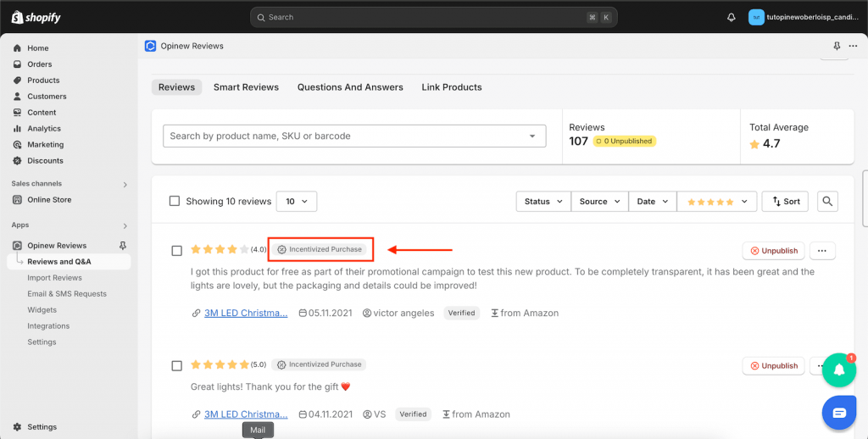Toggle the select-all 'Showing 10 reviews' checkbox
Image resolution: width=868 pixels, height=439 pixels.
pyautogui.click(x=175, y=202)
